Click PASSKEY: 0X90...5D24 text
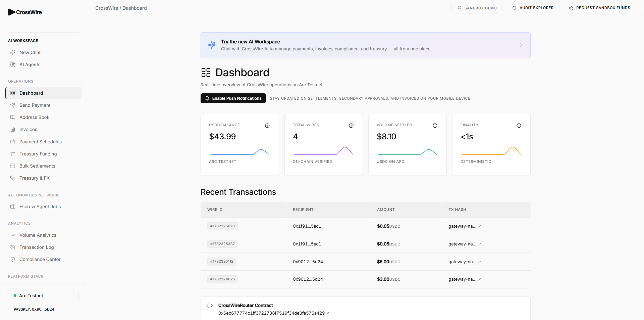 point(34,309)
